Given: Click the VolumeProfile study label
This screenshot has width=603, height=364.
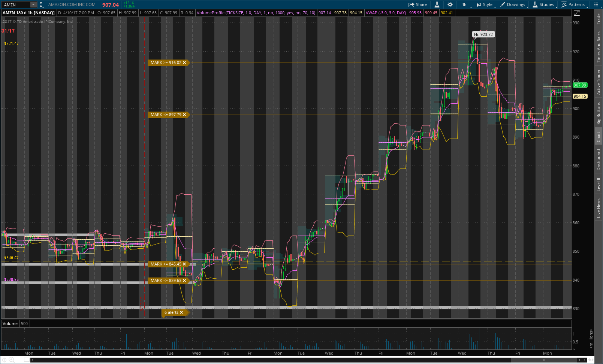Looking at the screenshot, I should [256, 13].
